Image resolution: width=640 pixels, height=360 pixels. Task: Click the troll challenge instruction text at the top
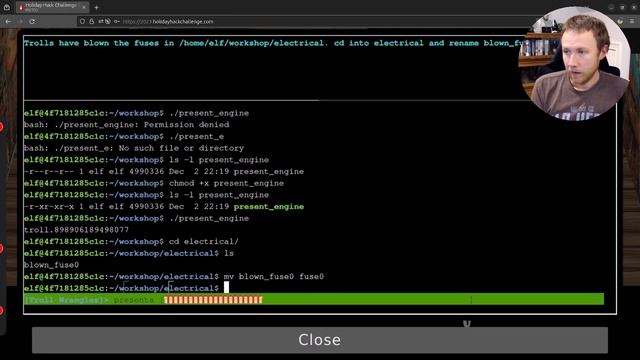pyautogui.click(x=273, y=43)
